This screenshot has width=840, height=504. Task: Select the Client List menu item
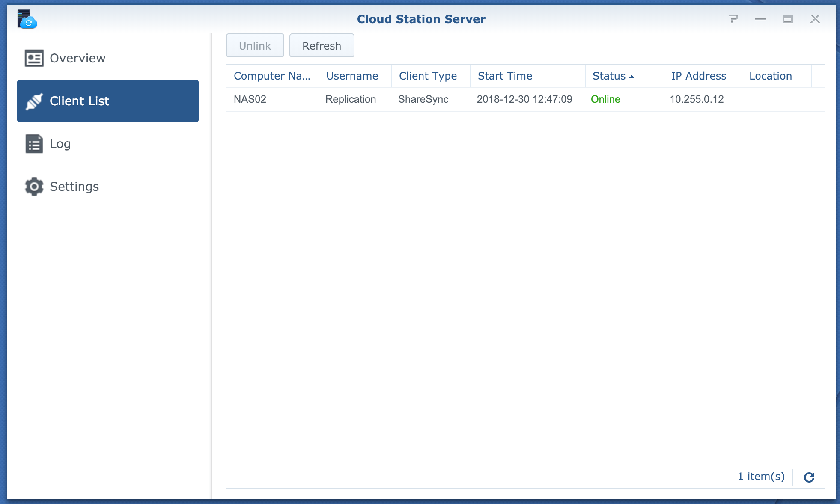(108, 101)
